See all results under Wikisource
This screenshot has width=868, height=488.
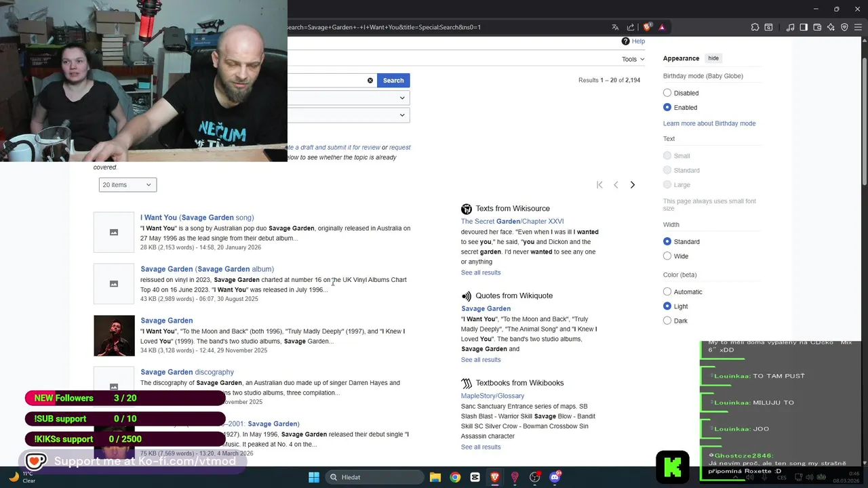coord(481,272)
